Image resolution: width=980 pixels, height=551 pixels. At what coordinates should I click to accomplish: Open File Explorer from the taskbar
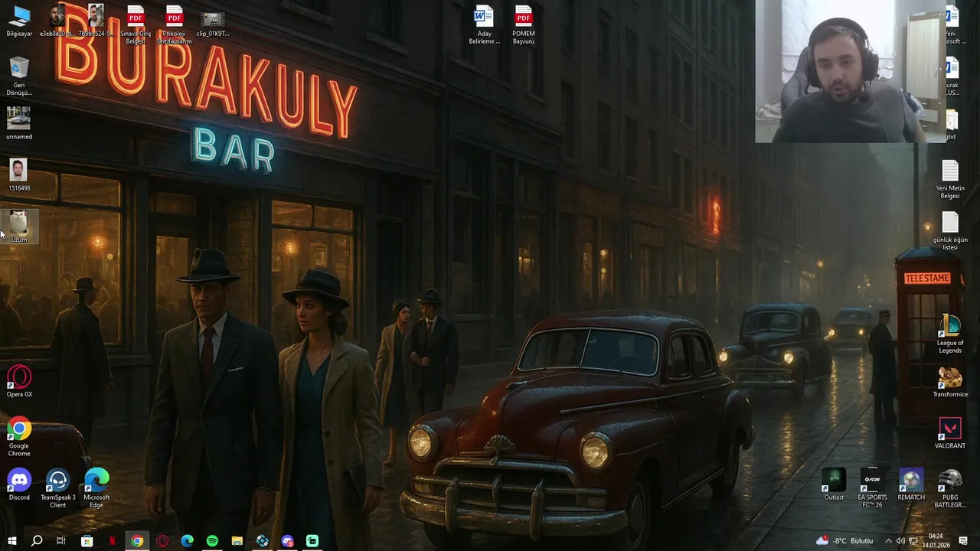coord(237,541)
